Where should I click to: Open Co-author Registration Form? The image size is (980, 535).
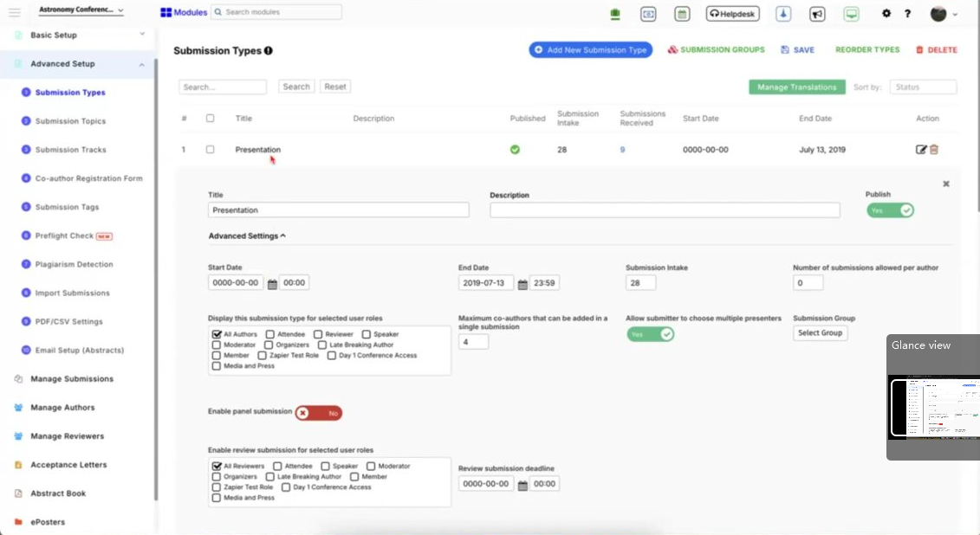88,178
